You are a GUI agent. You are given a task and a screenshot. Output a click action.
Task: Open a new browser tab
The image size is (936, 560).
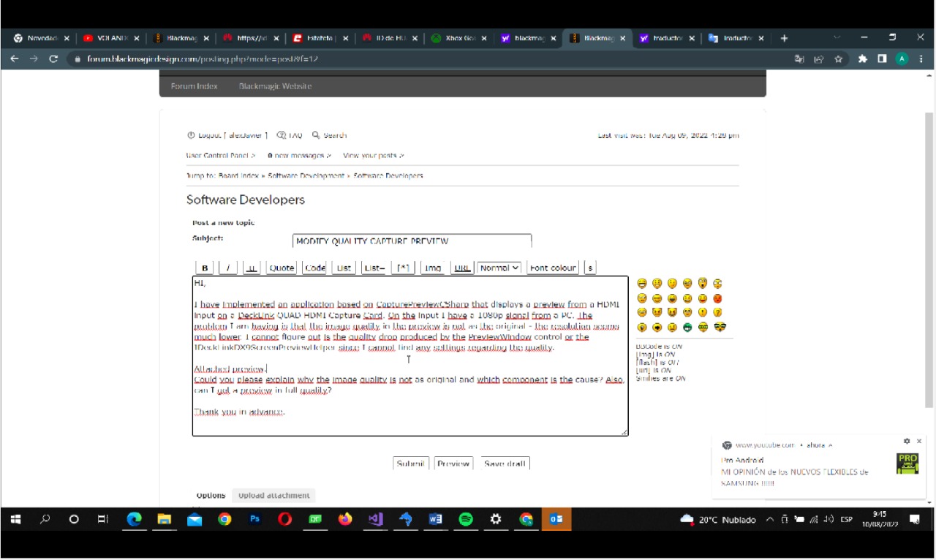pos(784,38)
